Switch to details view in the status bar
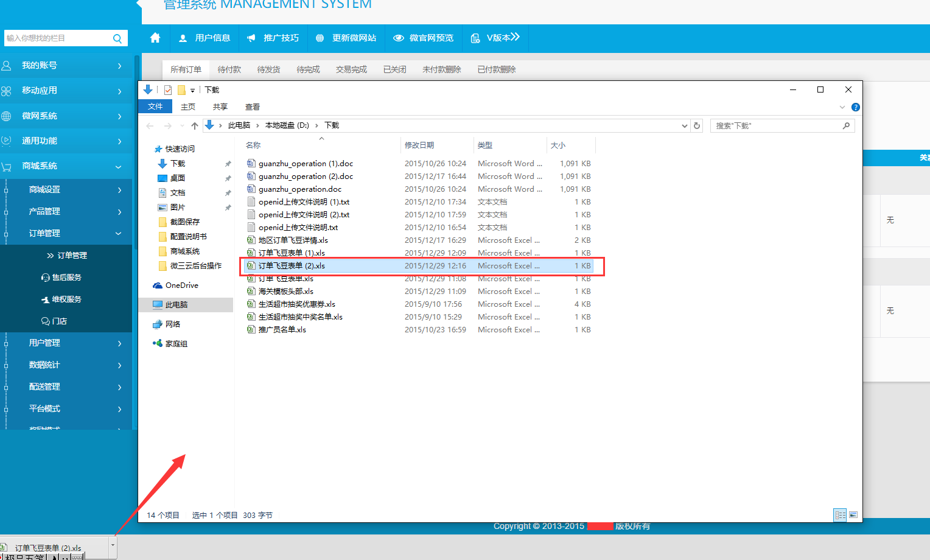This screenshot has width=930, height=560. tap(840, 515)
